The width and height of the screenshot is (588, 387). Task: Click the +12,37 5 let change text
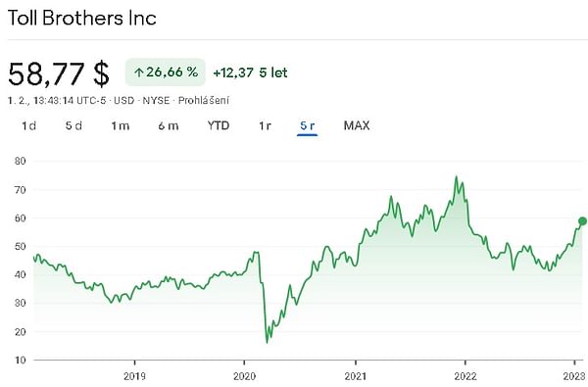click(250, 73)
